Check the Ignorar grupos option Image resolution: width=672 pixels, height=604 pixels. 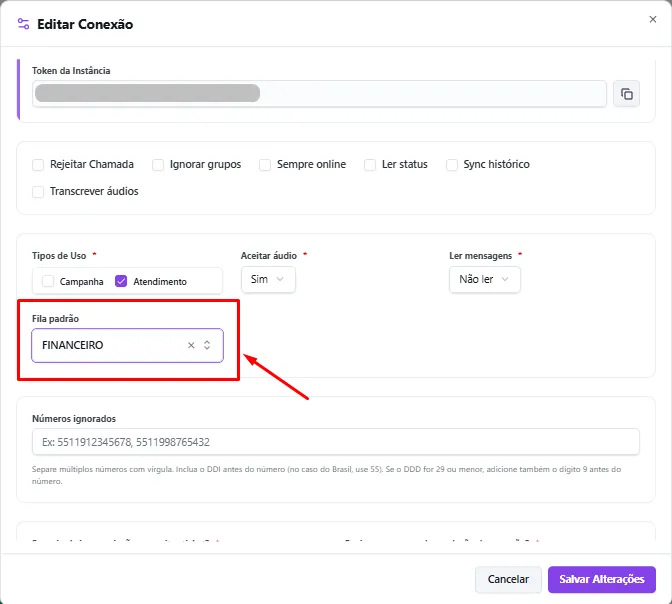158,165
